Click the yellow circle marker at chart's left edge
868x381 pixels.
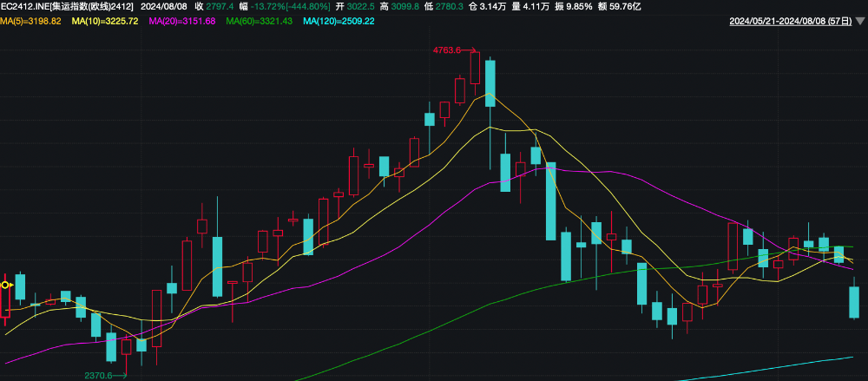(x=5, y=285)
